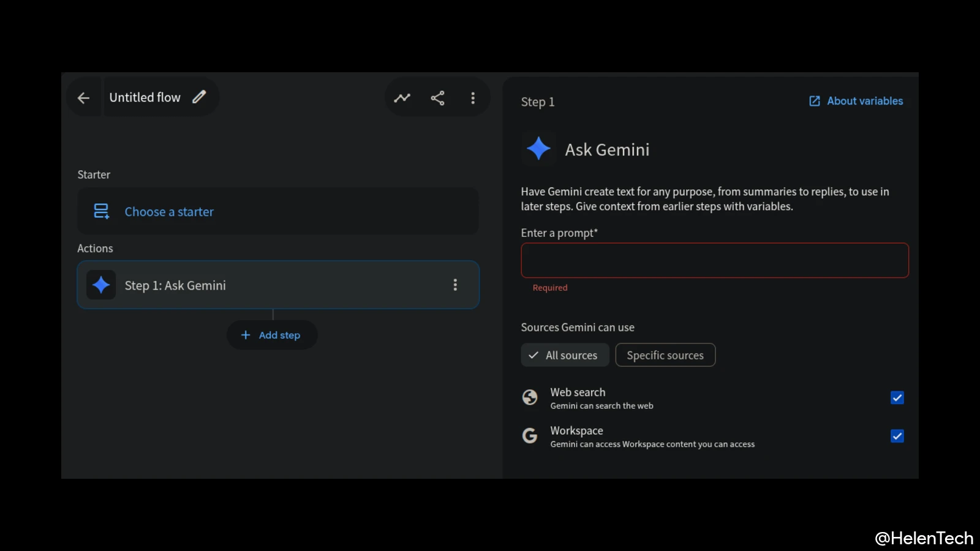
Task: Click the share flow icon
Action: click(x=437, y=98)
